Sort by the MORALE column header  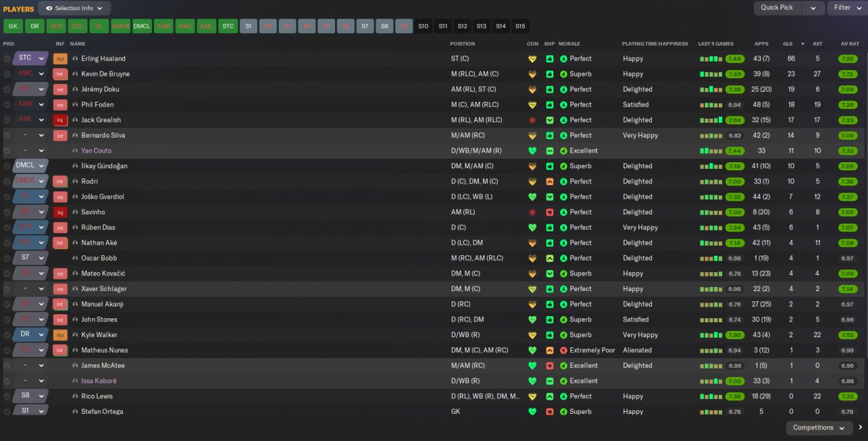(569, 44)
